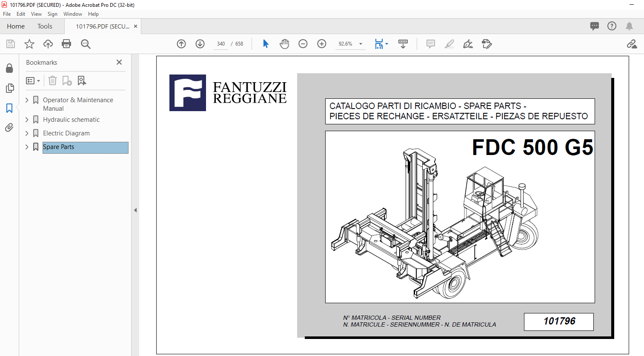Image resolution: width=644 pixels, height=356 pixels.
Task: Add a sticky note comment
Action: click(431, 44)
